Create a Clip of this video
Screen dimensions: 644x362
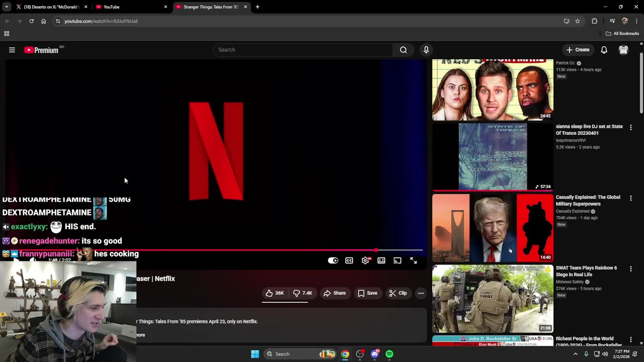point(397,293)
